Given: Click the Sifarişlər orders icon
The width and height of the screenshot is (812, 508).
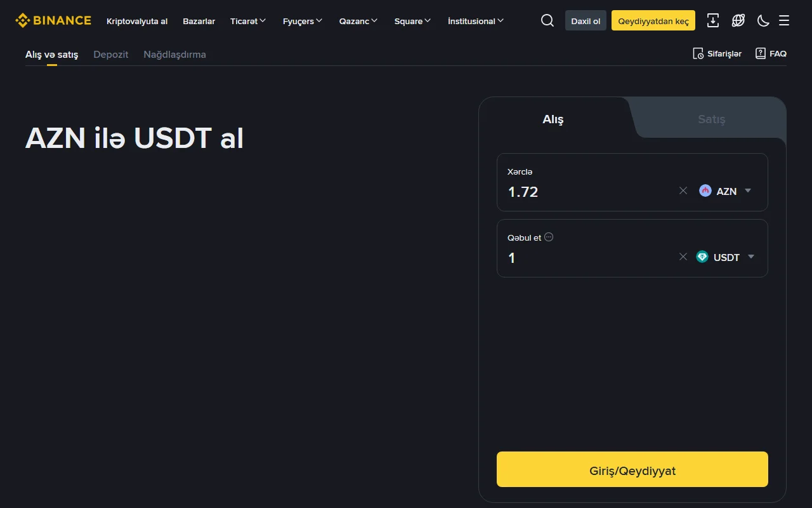Looking at the screenshot, I should coord(698,54).
